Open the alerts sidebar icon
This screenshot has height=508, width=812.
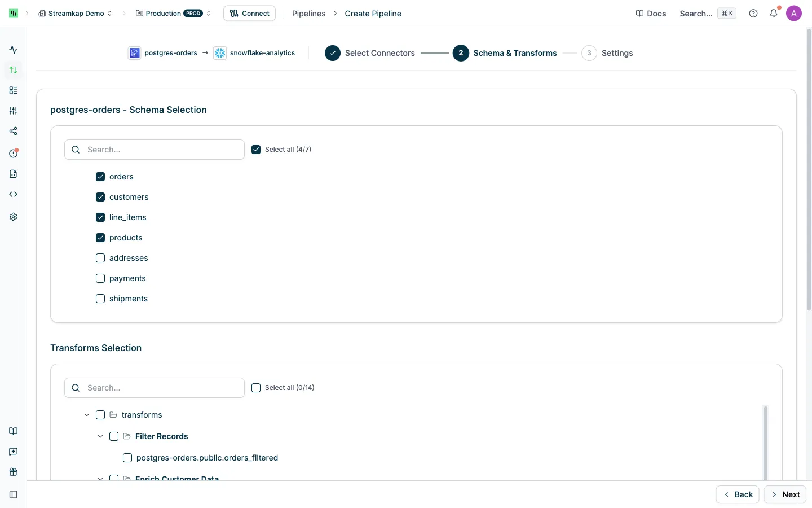(x=14, y=153)
